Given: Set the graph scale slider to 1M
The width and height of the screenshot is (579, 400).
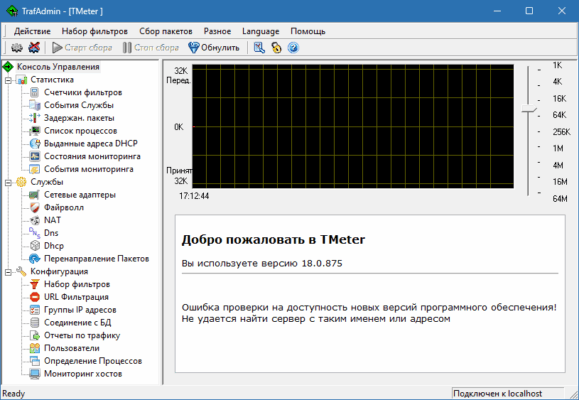Looking at the screenshot, I should 528,148.
